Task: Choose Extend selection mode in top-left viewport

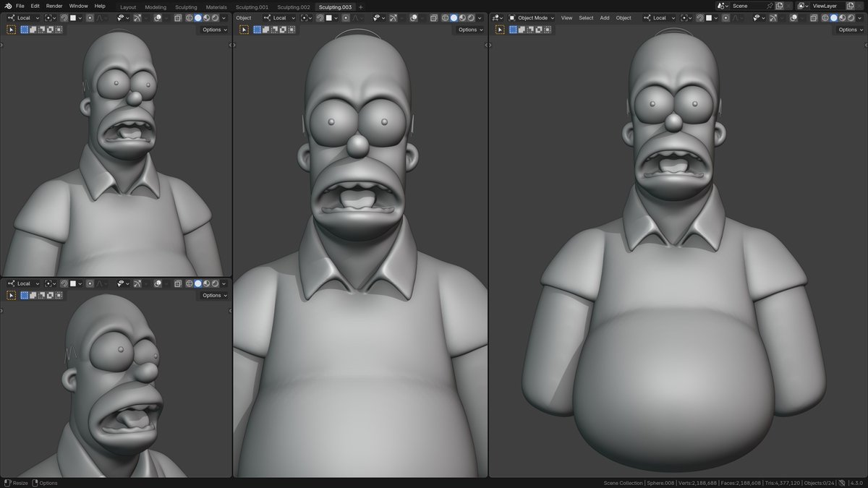Action: pyautogui.click(x=33, y=30)
